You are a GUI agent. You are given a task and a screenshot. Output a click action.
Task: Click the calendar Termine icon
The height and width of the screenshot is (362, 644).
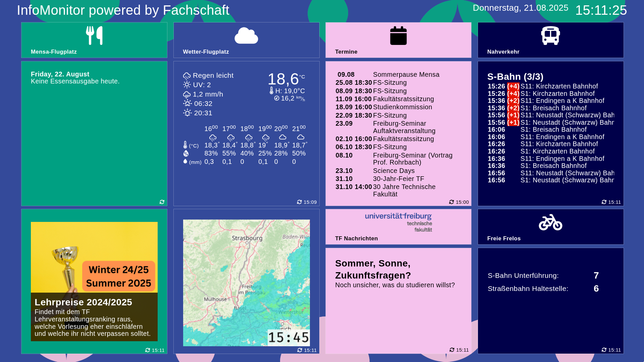click(x=398, y=36)
